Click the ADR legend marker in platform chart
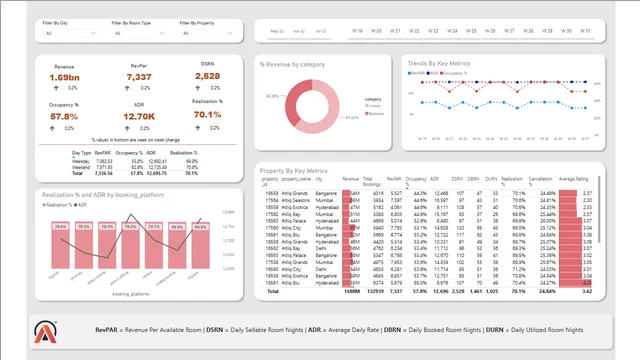 point(76,205)
